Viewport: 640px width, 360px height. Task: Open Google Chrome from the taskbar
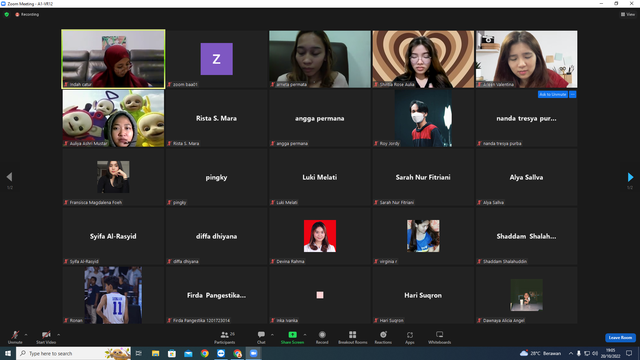click(x=204, y=353)
